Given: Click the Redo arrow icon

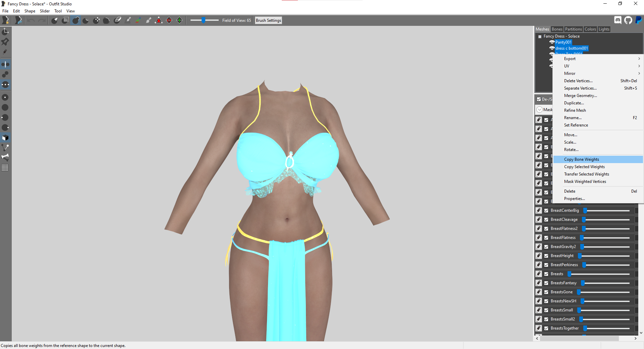Looking at the screenshot, I should (42, 20).
